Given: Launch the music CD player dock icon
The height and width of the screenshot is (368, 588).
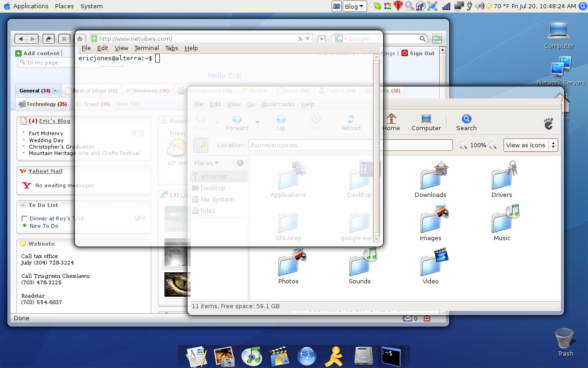Looking at the screenshot, I should coord(251,356).
